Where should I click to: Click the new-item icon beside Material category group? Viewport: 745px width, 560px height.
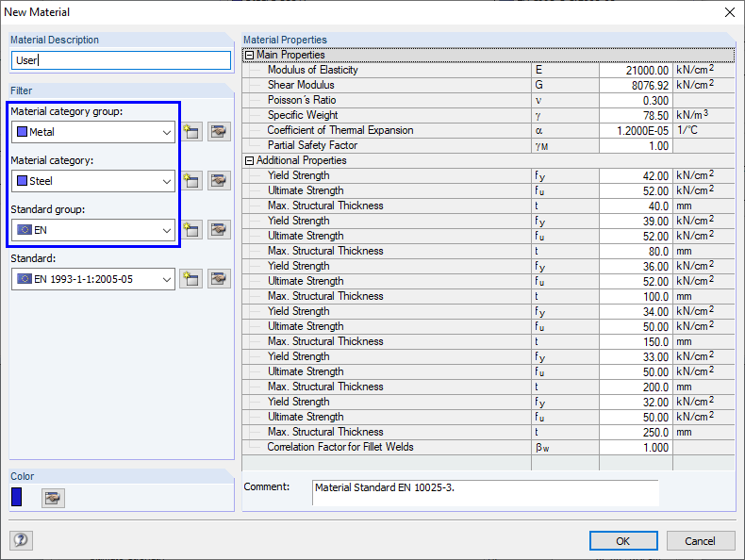pos(191,132)
